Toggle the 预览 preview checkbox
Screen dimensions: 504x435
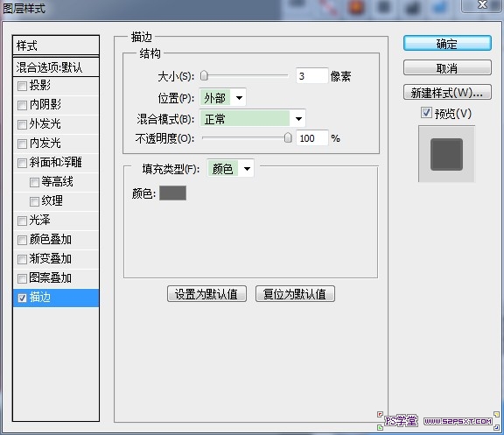click(426, 113)
